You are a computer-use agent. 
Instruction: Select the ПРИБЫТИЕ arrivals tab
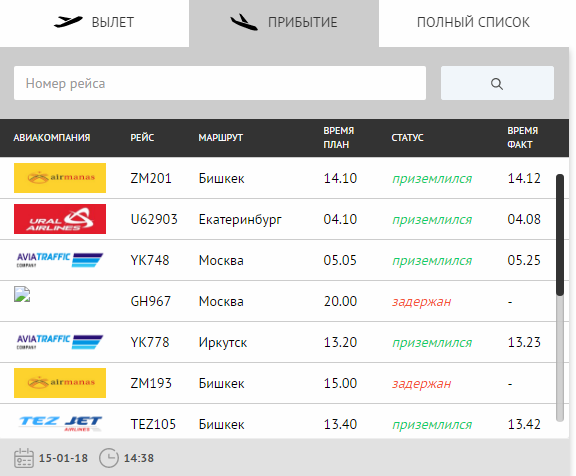(284, 23)
